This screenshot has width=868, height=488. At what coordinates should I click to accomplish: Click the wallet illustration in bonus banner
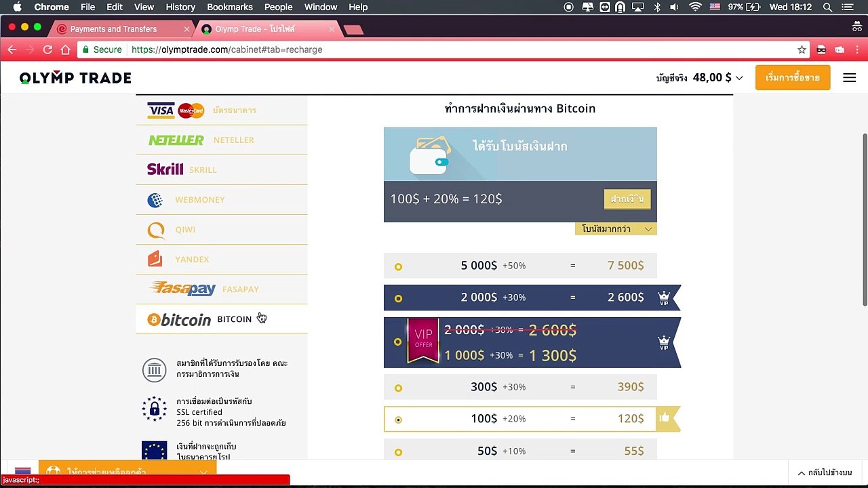click(x=430, y=155)
